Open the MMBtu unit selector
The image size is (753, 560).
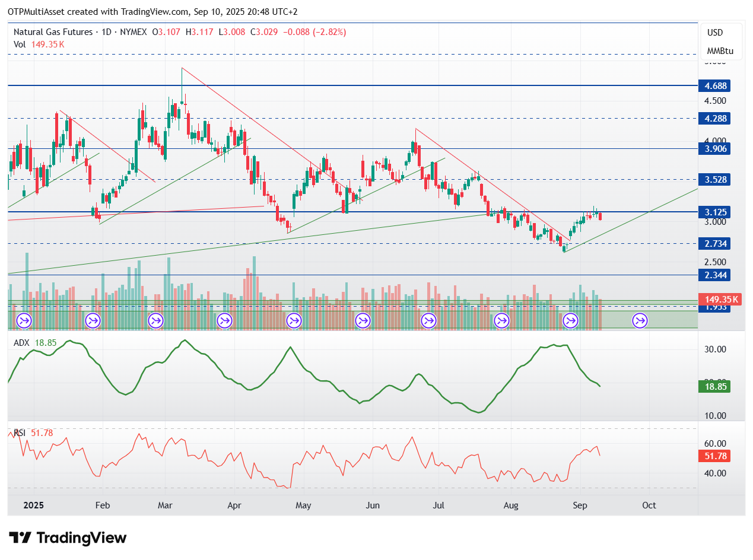point(720,51)
